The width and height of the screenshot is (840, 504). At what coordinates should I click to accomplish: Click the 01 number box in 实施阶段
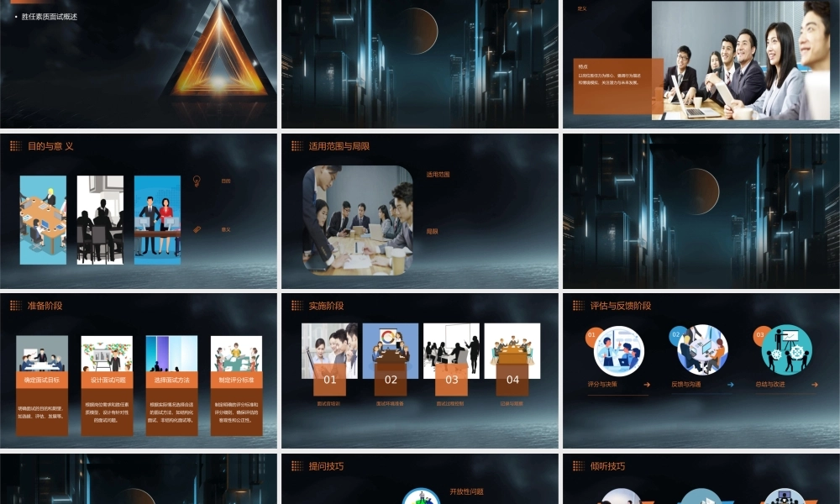pyautogui.click(x=329, y=380)
